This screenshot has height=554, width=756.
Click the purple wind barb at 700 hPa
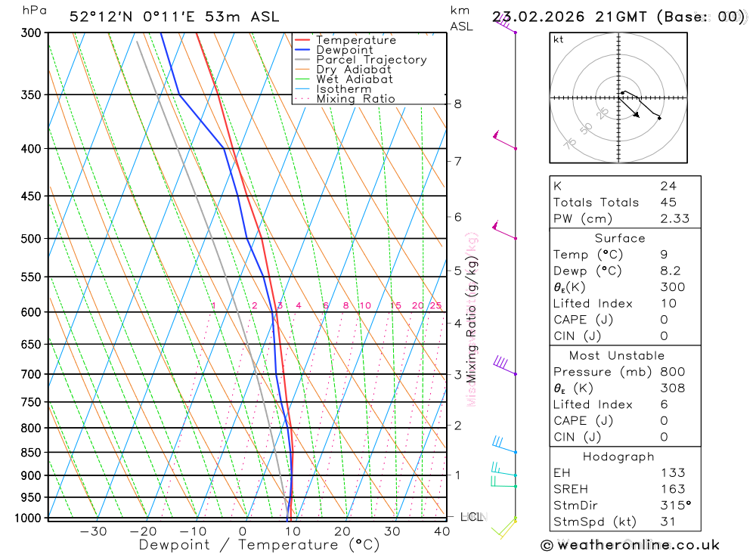click(x=504, y=365)
